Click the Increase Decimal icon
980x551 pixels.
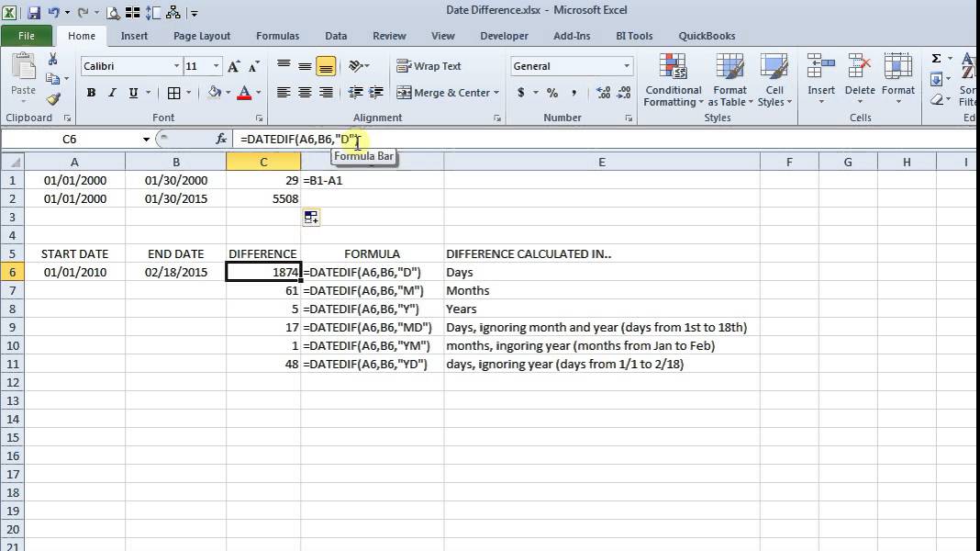(x=604, y=93)
